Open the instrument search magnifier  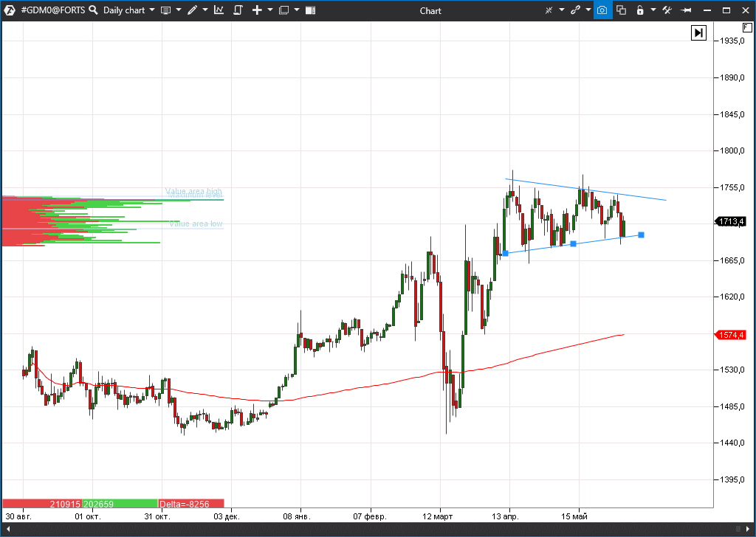(94, 10)
